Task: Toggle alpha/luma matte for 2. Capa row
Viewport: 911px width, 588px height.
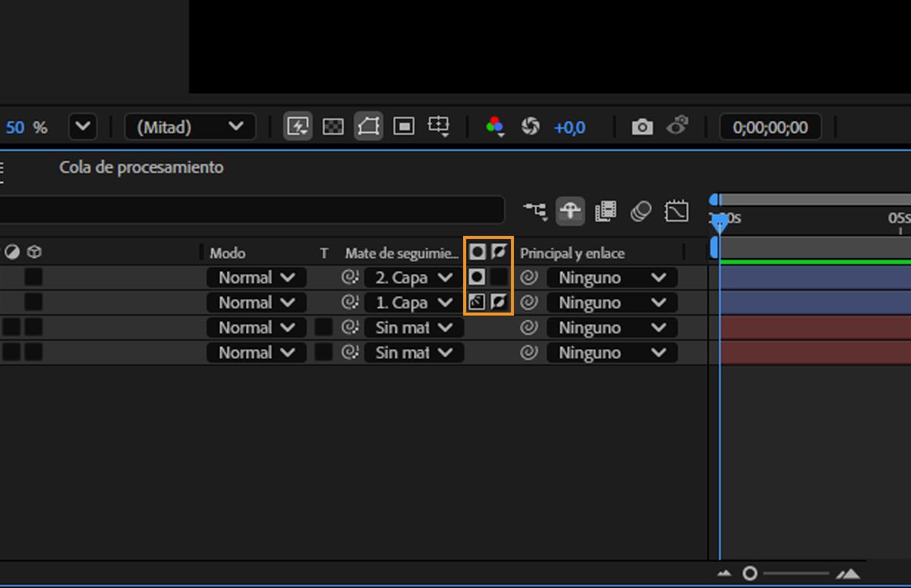Action: tap(478, 277)
